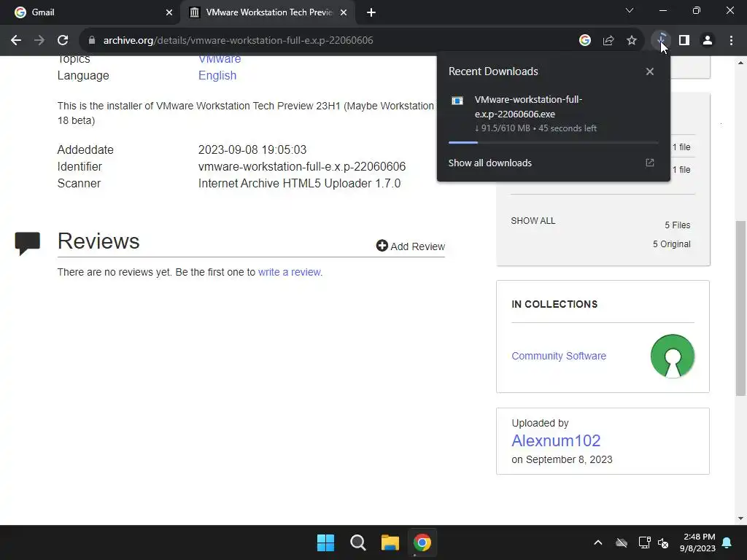The width and height of the screenshot is (747, 560).
Task: Open the English language link
Action: (217, 76)
